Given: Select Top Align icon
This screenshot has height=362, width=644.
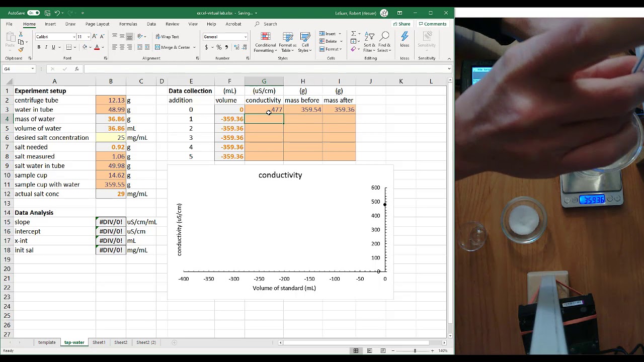Looking at the screenshot, I should tap(115, 37).
